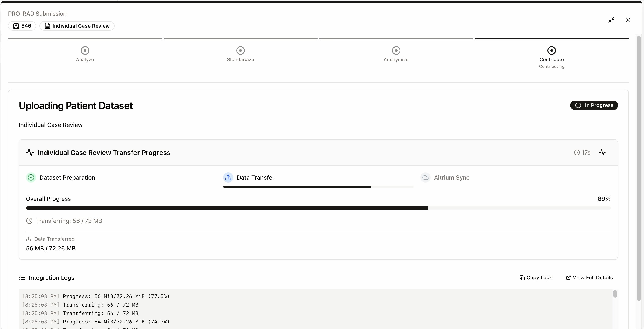
Task: Click the Uploading Patient Dataset heading
Action: (76, 106)
